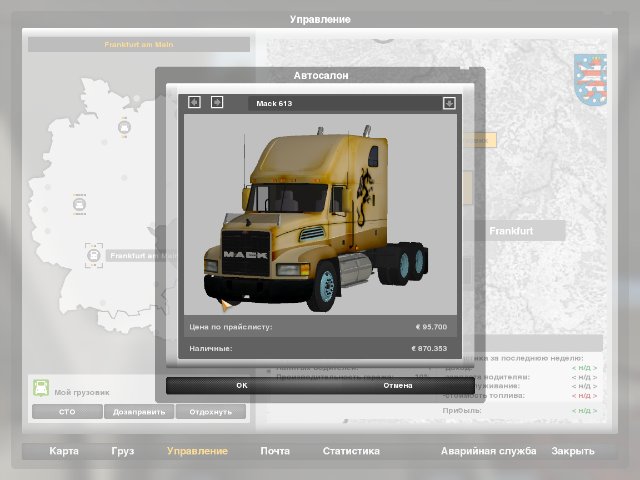Click the Mack truck preview image
640x480 pixels.
(x=320, y=214)
